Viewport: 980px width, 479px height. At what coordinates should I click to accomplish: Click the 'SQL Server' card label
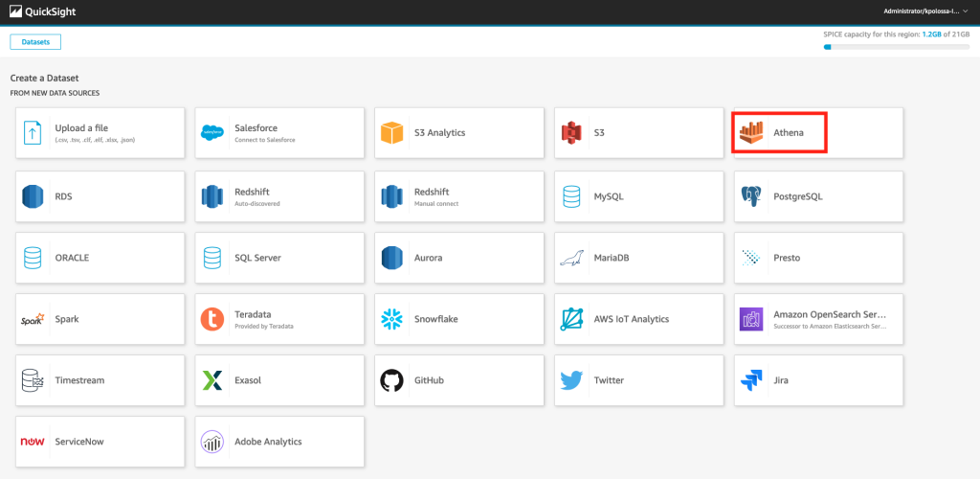(258, 258)
